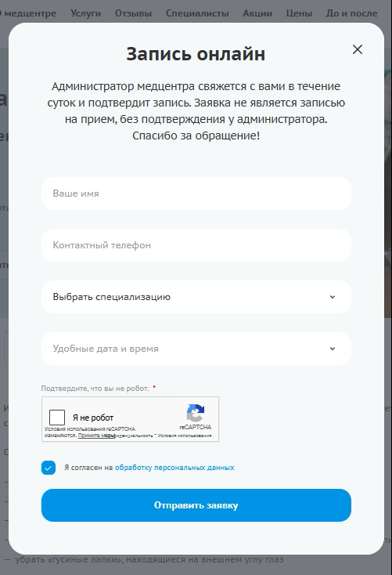The width and height of the screenshot is (392, 575).
Task: Open the Цены menu item
Action: coord(299,13)
